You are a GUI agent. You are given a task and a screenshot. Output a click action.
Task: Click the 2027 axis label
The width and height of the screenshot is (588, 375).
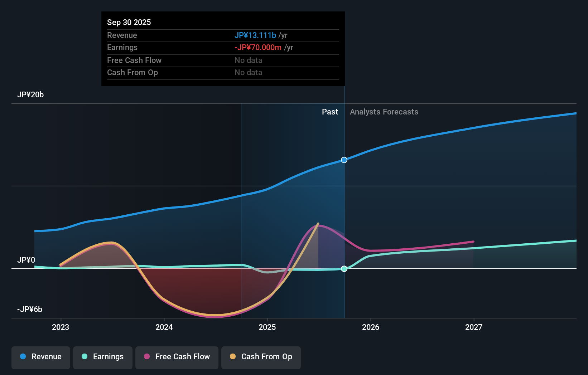tap(474, 327)
